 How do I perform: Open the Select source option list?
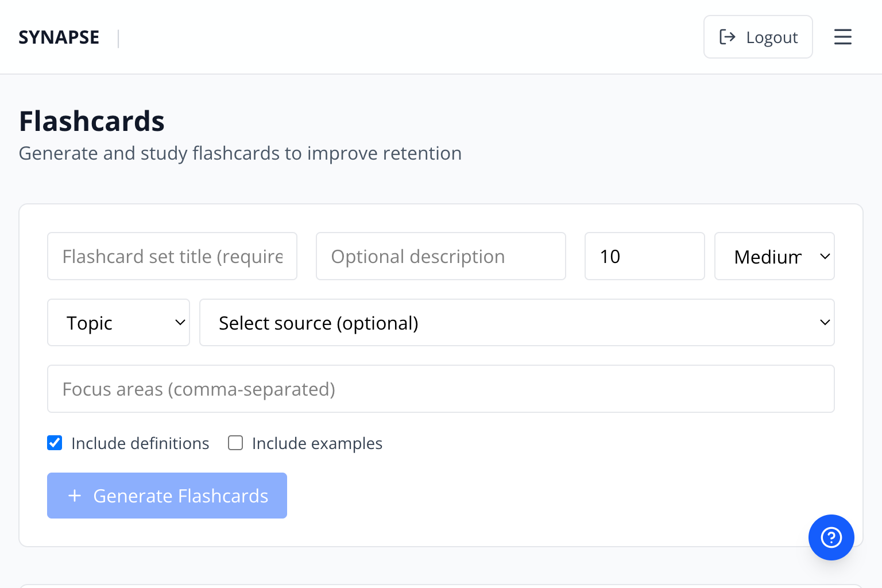click(x=516, y=322)
